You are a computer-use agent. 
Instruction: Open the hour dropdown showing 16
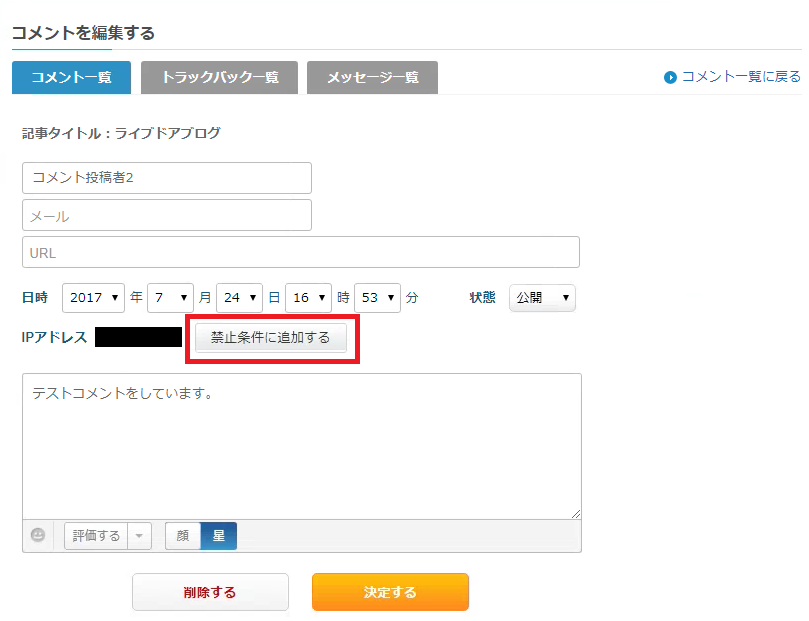click(x=308, y=297)
